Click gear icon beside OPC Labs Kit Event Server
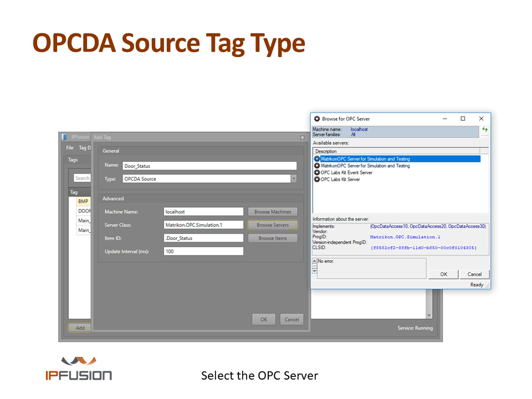Viewport: 532px width, 399px height. (x=317, y=172)
